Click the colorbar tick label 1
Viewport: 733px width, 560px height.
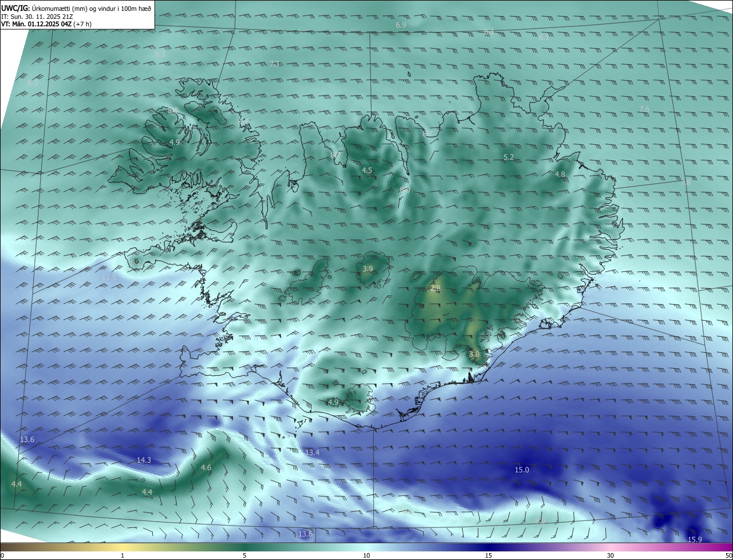(x=123, y=555)
